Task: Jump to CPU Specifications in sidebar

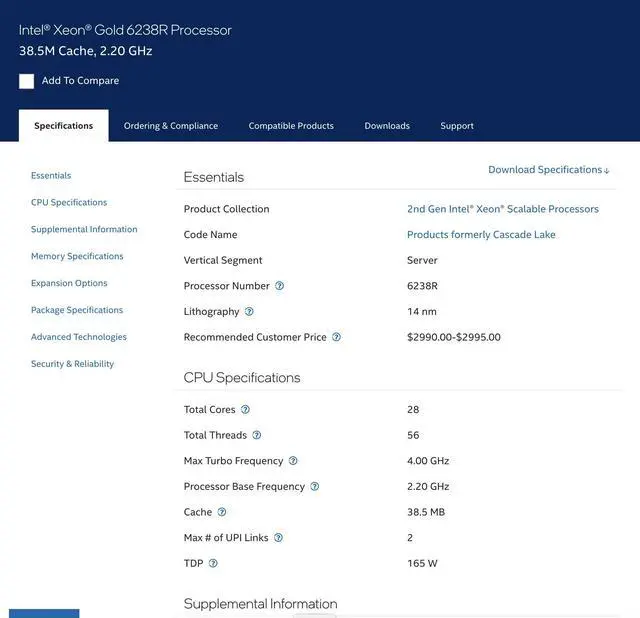Action: pyautogui.click(x=69, y=202)
